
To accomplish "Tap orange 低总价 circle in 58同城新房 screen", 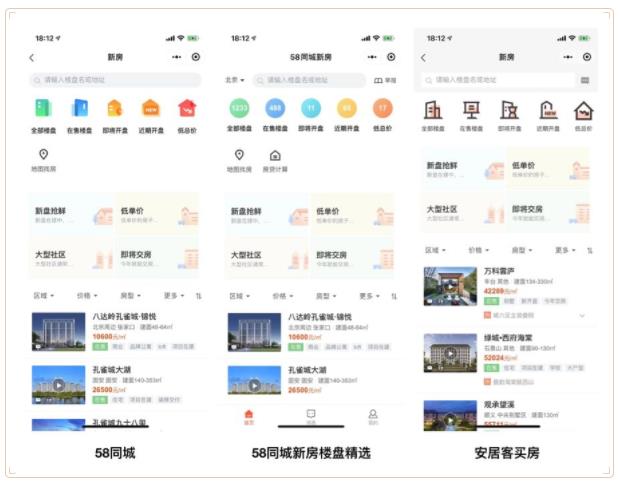I will tap(383, 108).
